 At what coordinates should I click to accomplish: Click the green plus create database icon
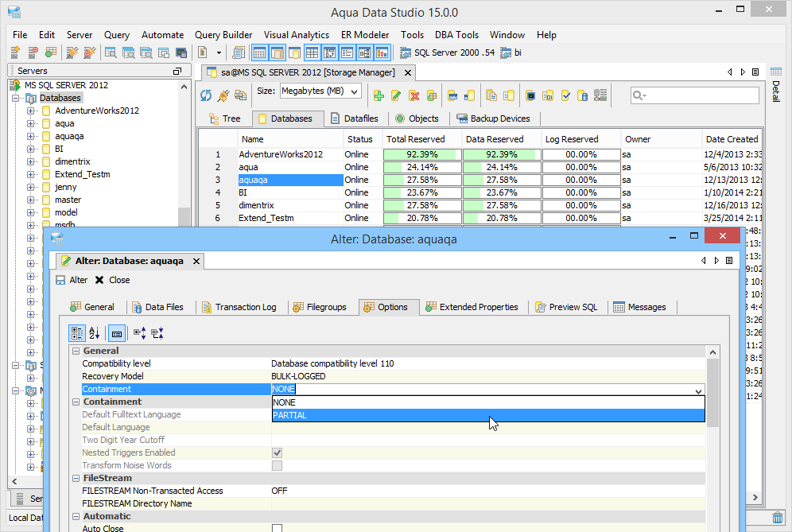tap(379, 95)
